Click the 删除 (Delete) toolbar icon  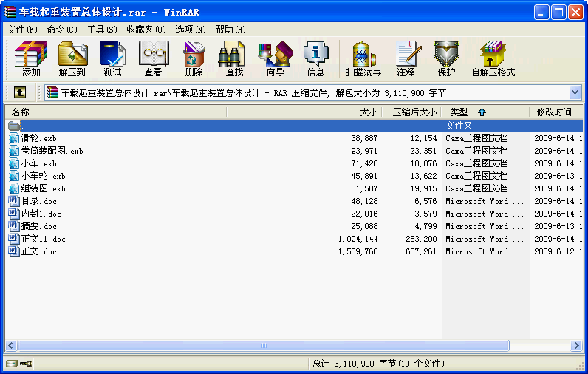point(194,58)
